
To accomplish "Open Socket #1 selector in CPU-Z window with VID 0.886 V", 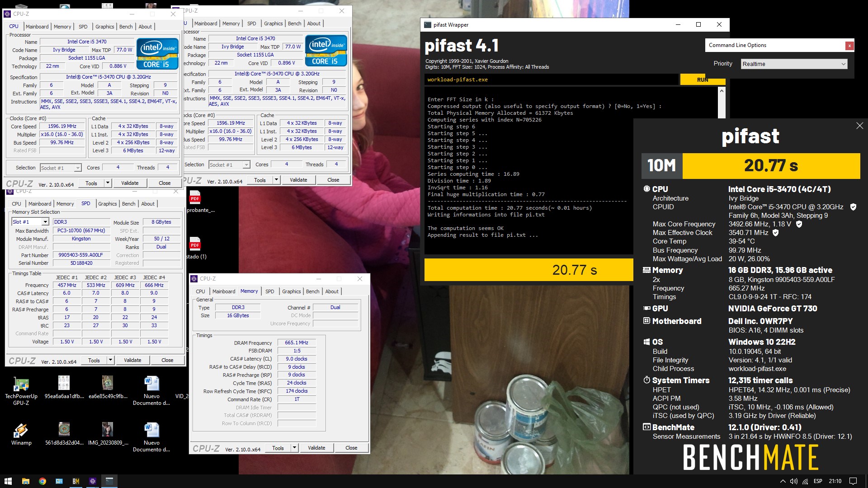I will coord(61,168).
